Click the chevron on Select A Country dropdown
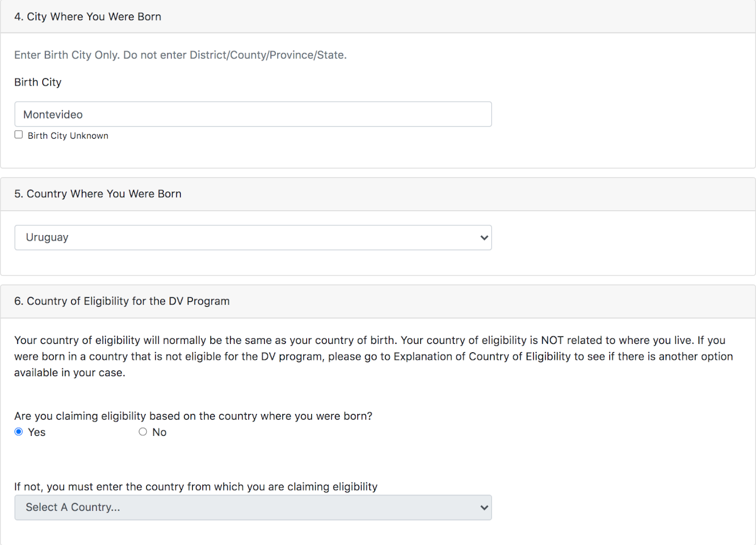The height and width of the screenshot is (545, 756). coord(484,507)
